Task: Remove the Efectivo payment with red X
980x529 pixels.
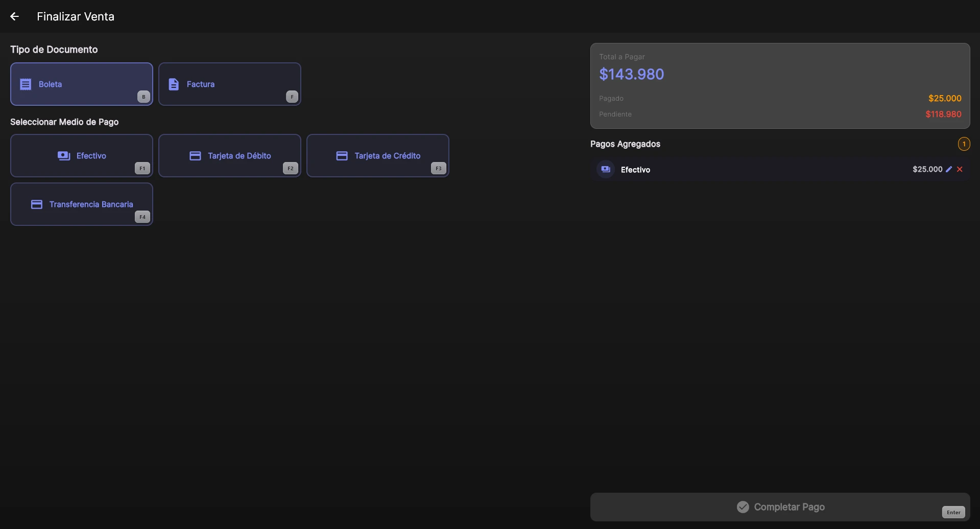Action: (960, 169)
